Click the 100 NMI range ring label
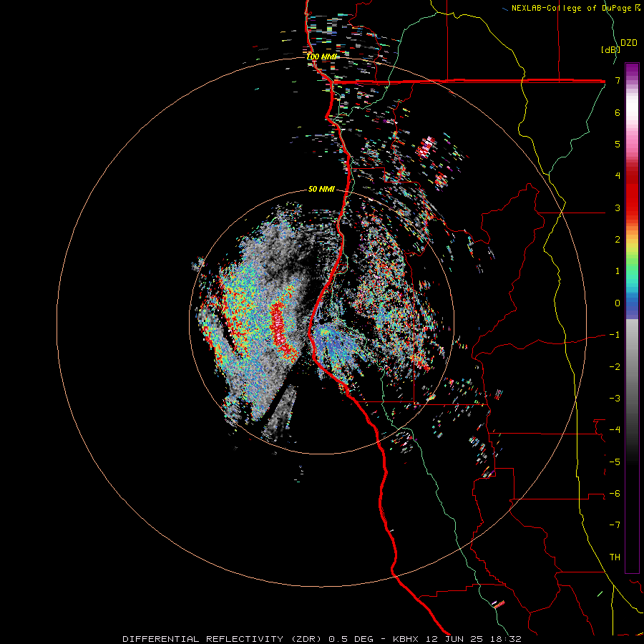Image resolution: width=644 pixels, height=644 pixels. tap(321, 57)
